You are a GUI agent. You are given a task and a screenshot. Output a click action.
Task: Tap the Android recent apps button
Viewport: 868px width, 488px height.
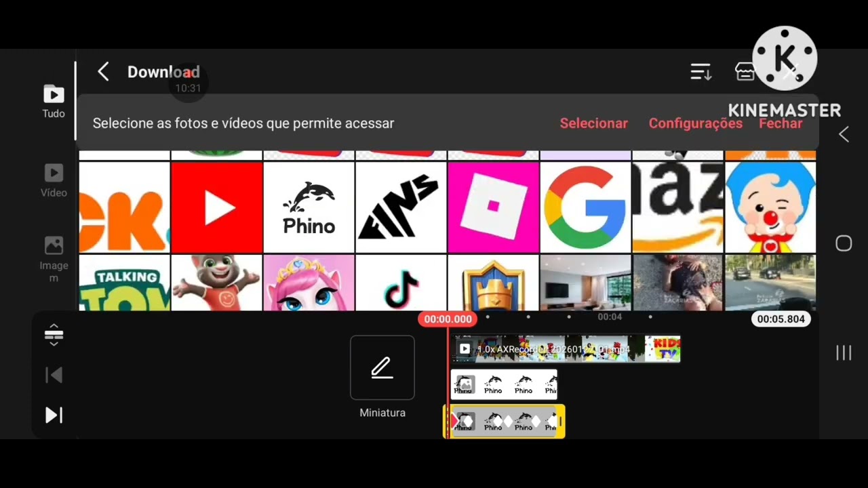click(x=844, y=352)
